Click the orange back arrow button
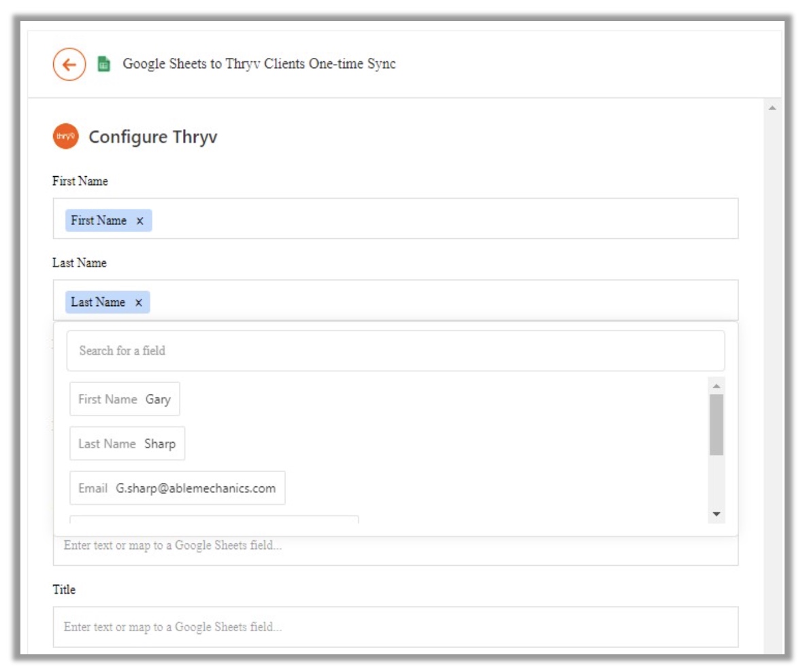Image resolution: width=807 pixels, height=672 pixels. pyautogui.click(x=69, y=65)
